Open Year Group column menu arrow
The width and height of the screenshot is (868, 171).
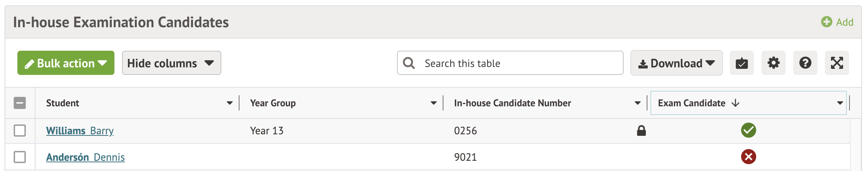tap(434, 103)
